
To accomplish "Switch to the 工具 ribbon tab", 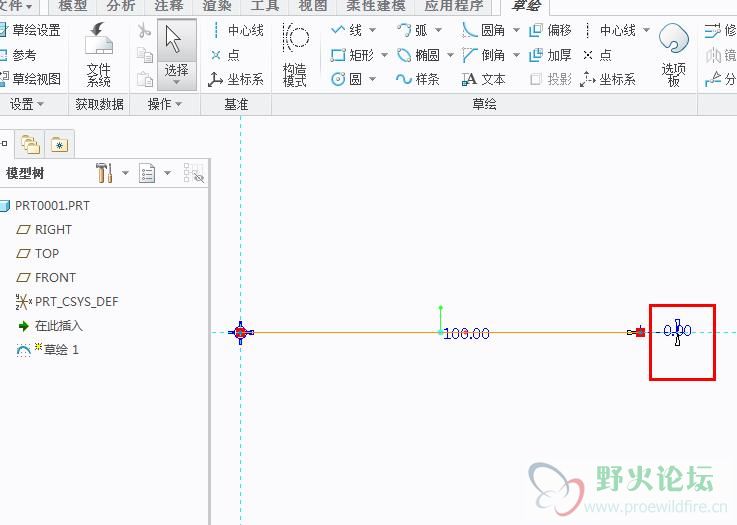I will pos(265,6).
